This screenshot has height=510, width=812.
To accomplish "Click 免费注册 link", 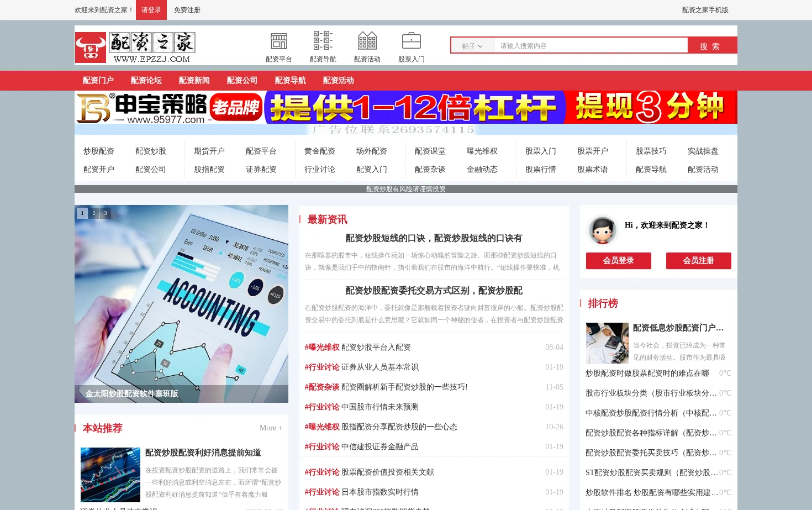I will click(187, 10).
